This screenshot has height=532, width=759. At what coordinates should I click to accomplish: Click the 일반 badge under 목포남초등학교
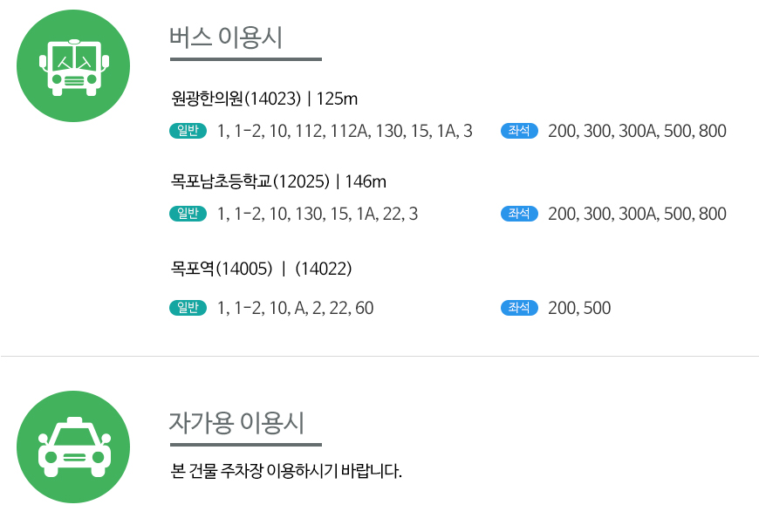coord(188,214)
